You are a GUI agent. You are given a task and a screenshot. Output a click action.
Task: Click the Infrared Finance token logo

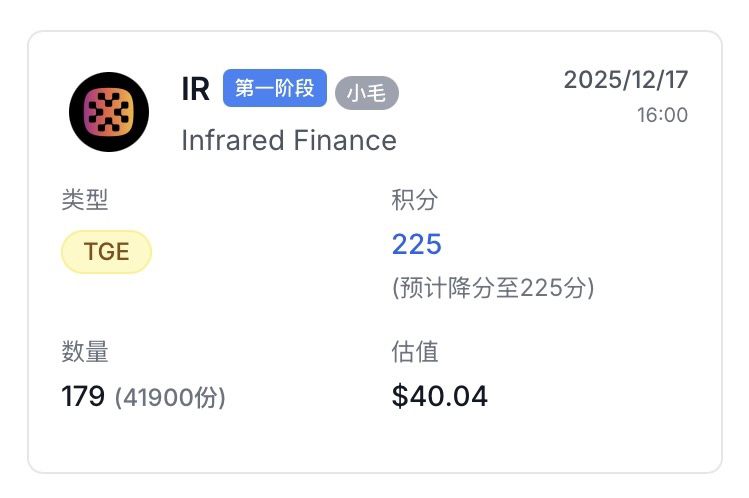[109, 112]
